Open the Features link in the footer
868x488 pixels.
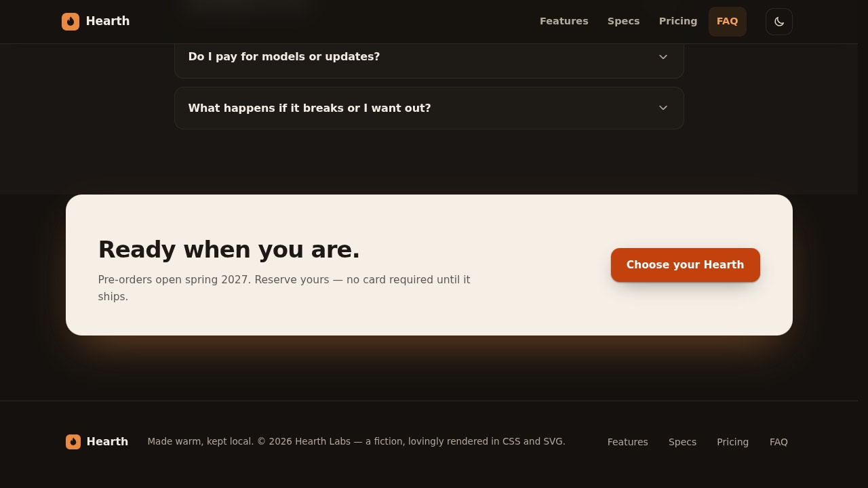tap(628, 442)
